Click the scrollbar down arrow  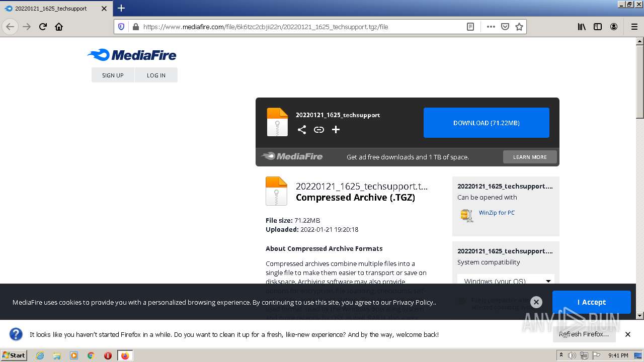[639, 316]
